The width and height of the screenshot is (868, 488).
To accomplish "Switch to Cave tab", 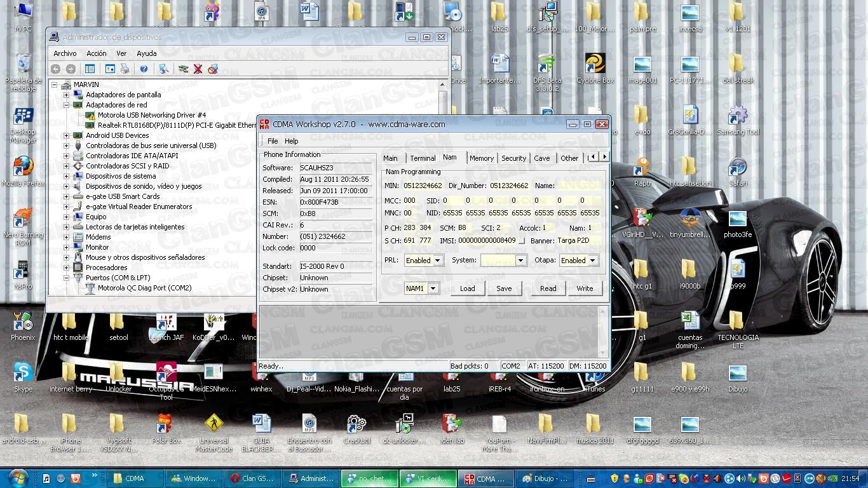I will click(542, 158).
